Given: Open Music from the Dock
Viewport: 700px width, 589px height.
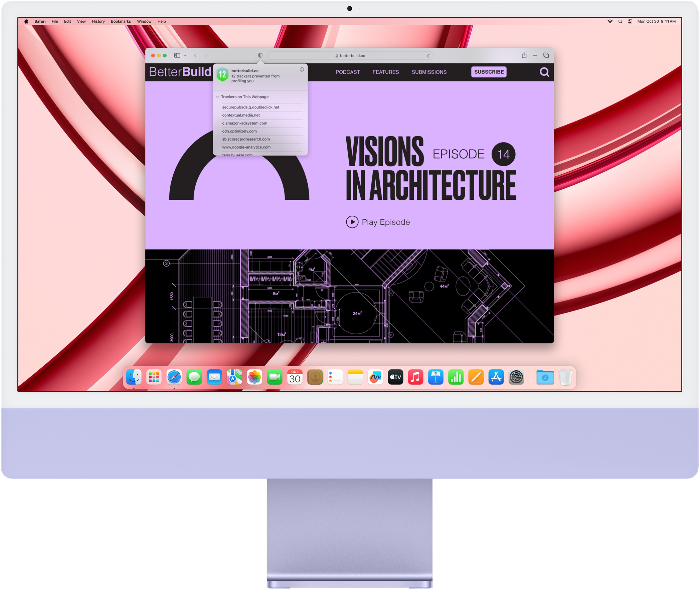Looking at the screenshot, I should [415, 377].
